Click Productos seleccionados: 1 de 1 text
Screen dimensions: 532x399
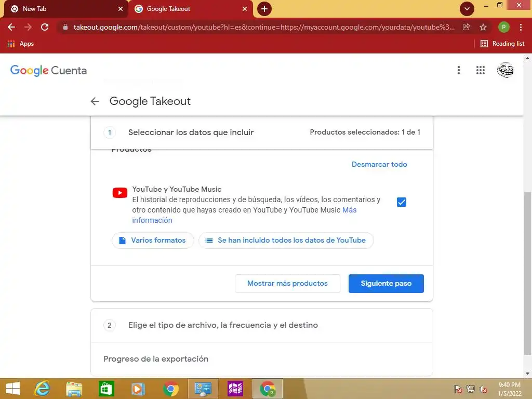coord(365,132)
